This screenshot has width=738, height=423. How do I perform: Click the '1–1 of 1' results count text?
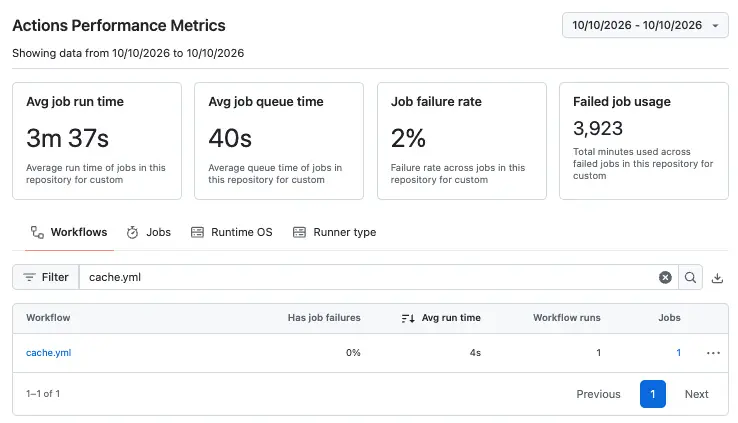(x=43, y=394)
